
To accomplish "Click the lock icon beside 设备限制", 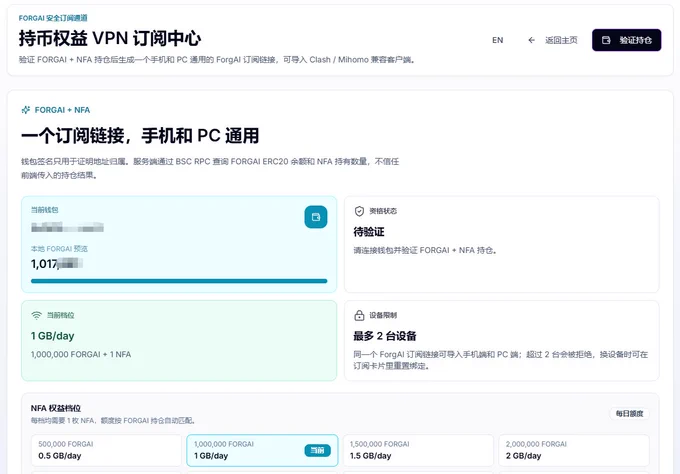I will tap(359, 315).
